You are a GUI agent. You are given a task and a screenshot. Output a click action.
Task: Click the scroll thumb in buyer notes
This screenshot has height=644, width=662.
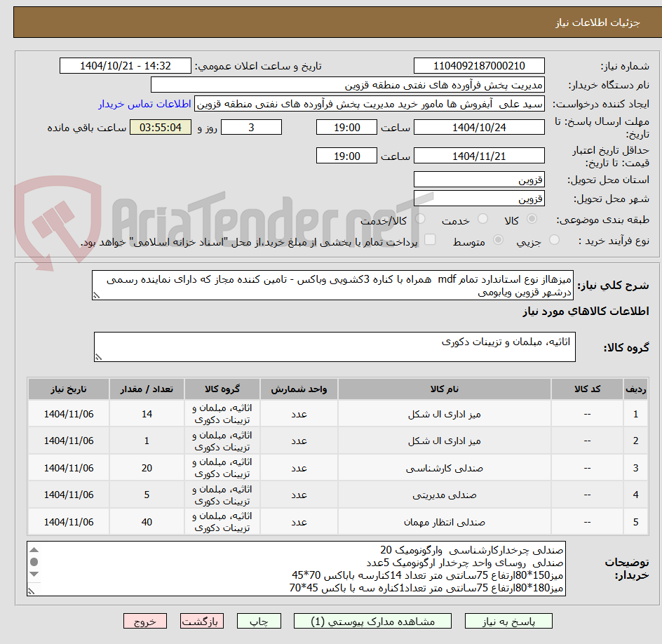pos(34,562)
